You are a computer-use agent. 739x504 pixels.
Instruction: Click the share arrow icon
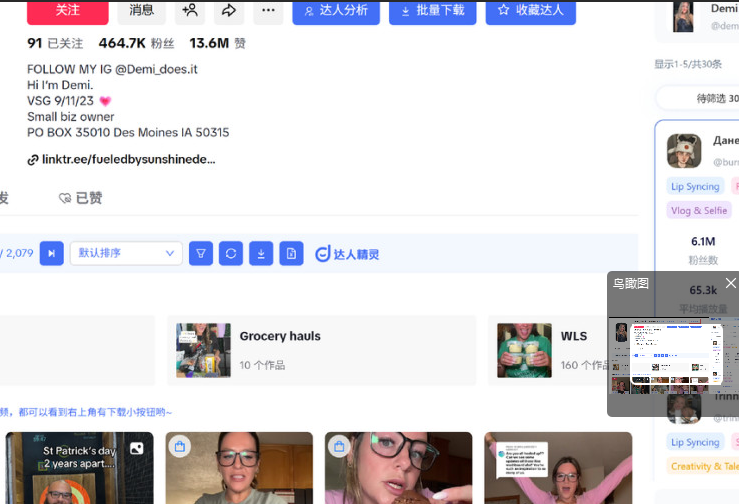229,12
